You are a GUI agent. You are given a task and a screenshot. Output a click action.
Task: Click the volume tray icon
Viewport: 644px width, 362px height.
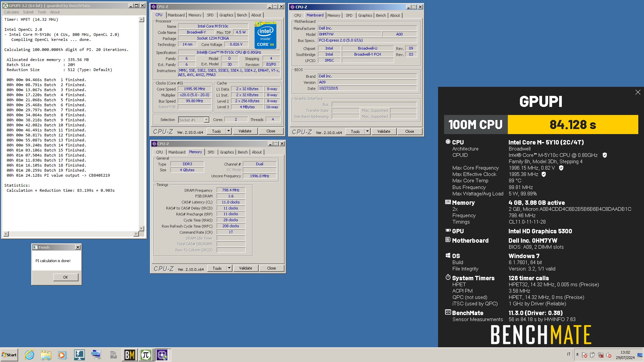coord(609,355)
